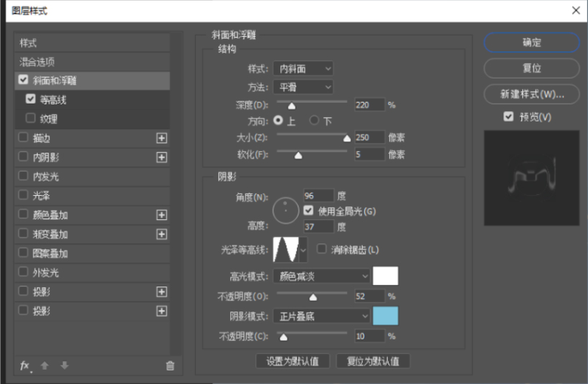Click the 新建样式(W)... button
Viewport: 588px width, 384px height.
pos(532,94)
